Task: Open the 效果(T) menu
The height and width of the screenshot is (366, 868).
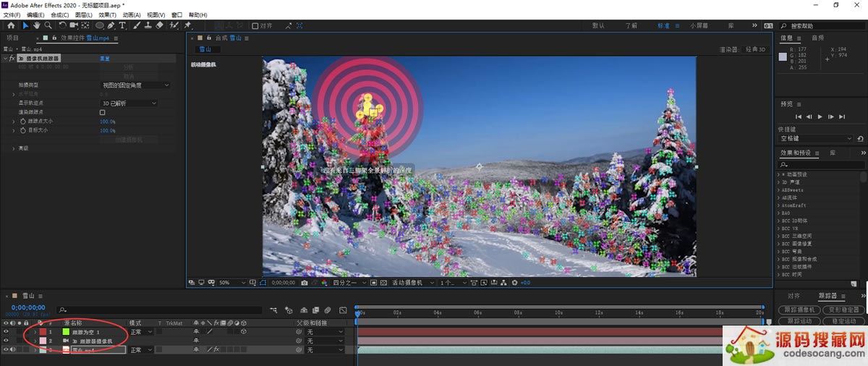Action: (107, 14)
